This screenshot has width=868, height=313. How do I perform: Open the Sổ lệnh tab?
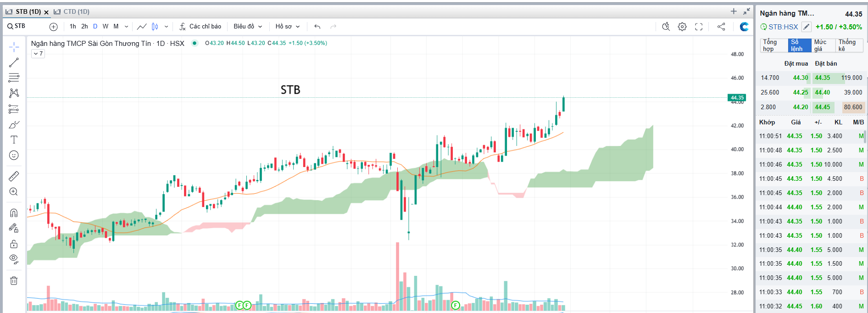pyautogui.click(x=799, y=45)
